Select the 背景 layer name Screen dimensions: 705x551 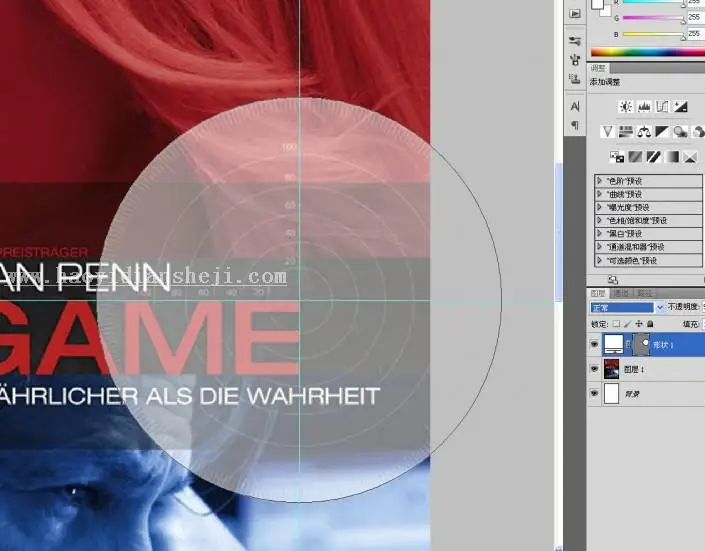point(632,394)
